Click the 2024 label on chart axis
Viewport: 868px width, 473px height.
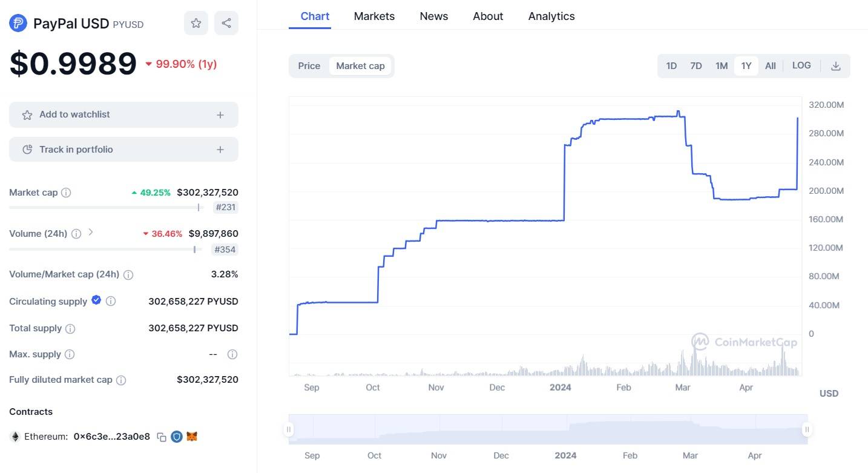561,388
